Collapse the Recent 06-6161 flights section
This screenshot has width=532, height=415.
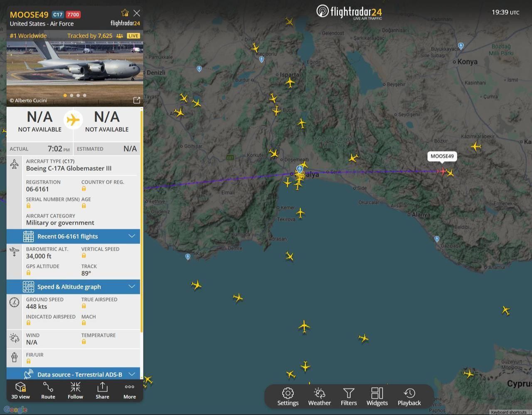(x=132, y=236)
